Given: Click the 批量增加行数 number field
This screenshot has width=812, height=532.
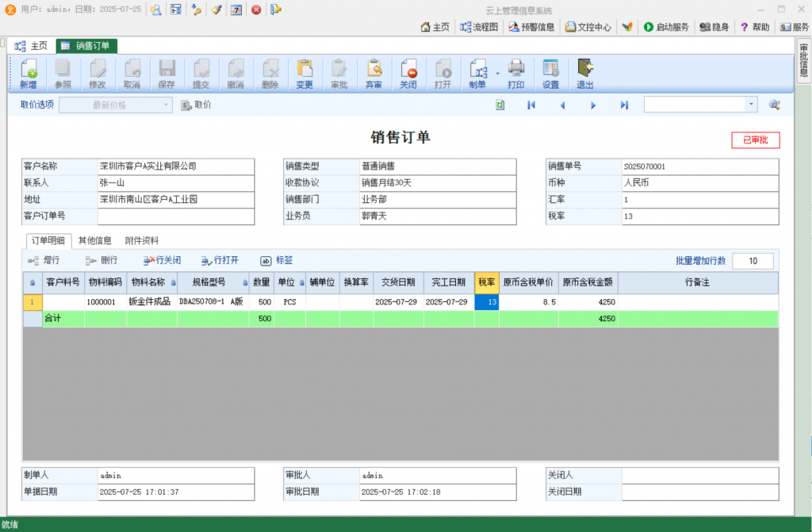Looking at the screenshot, I should point(753,261).
